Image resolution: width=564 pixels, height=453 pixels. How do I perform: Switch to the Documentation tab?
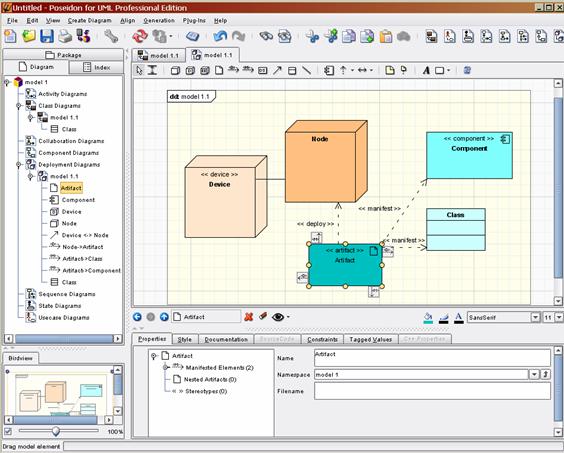pyautogui.click(x=226, y=339)
